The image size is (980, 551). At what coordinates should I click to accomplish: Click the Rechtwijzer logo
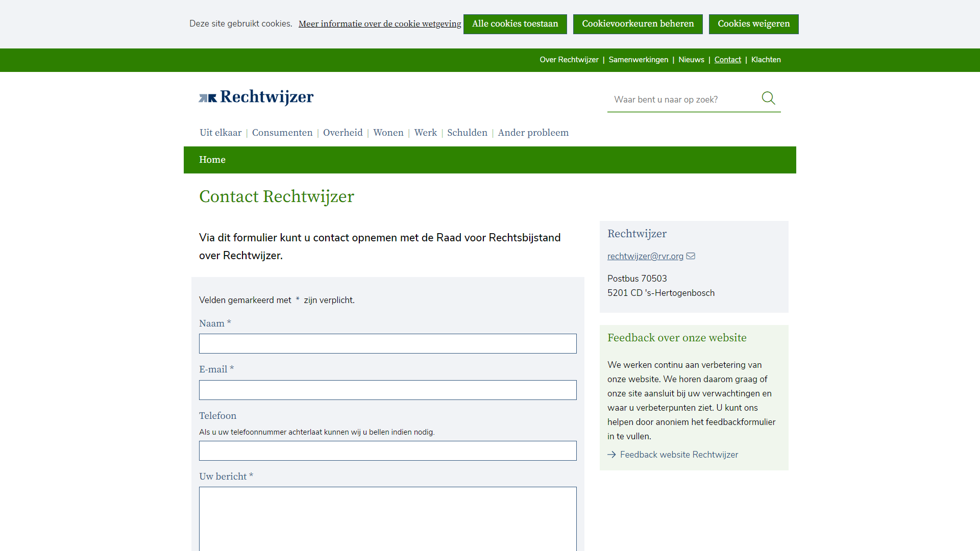pyautogui.click(x=256, y=97)
